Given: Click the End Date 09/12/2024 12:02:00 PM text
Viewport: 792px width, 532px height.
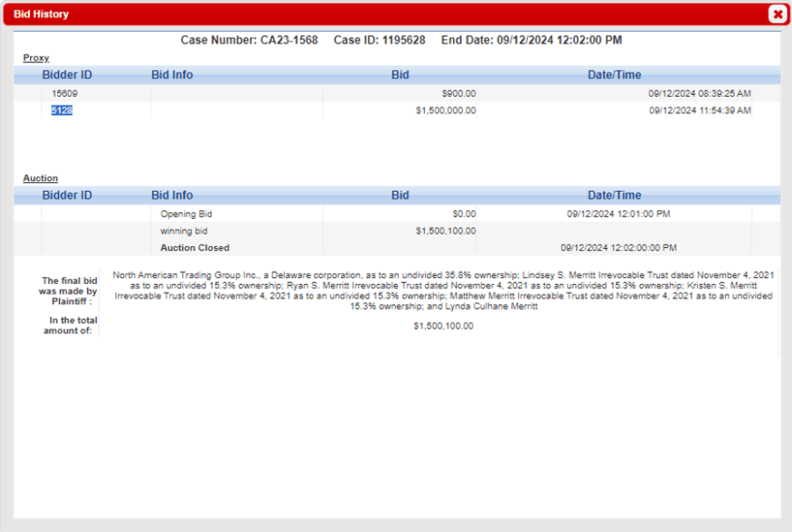Looking at the screenshot, I should coord(532,40).
